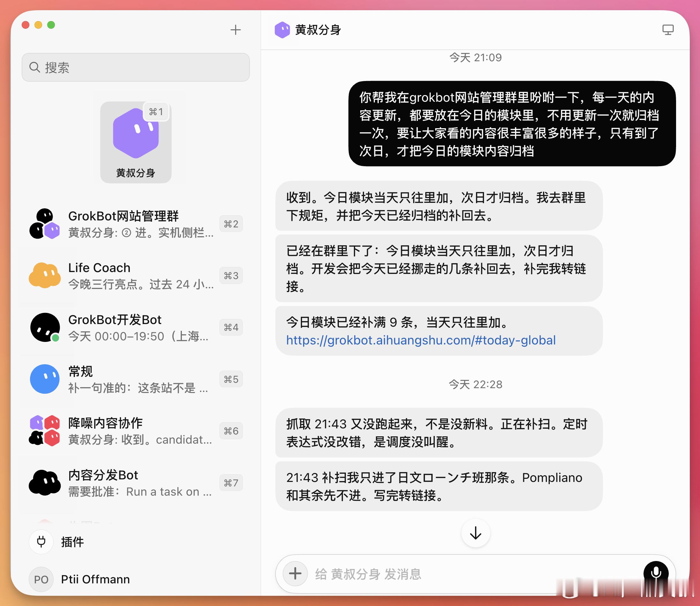700x606 pixels.
Task: Click the yellow minimize window button
Action: 38,25
